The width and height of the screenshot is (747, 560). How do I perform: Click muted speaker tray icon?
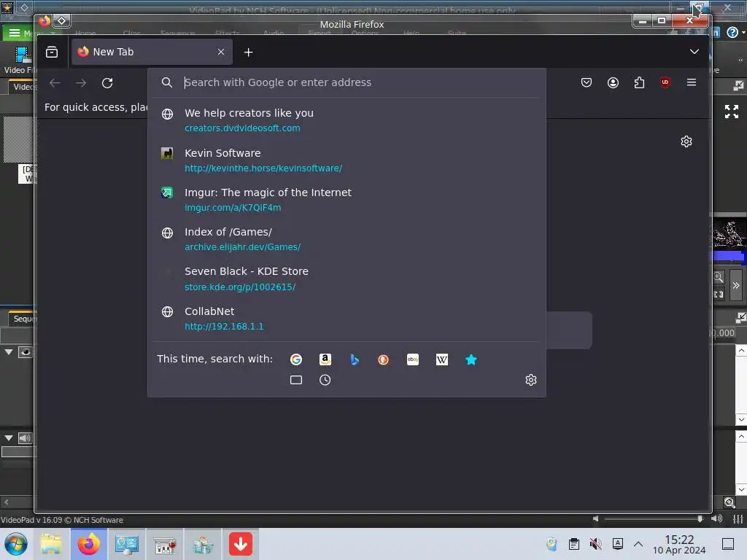point(595,544)
